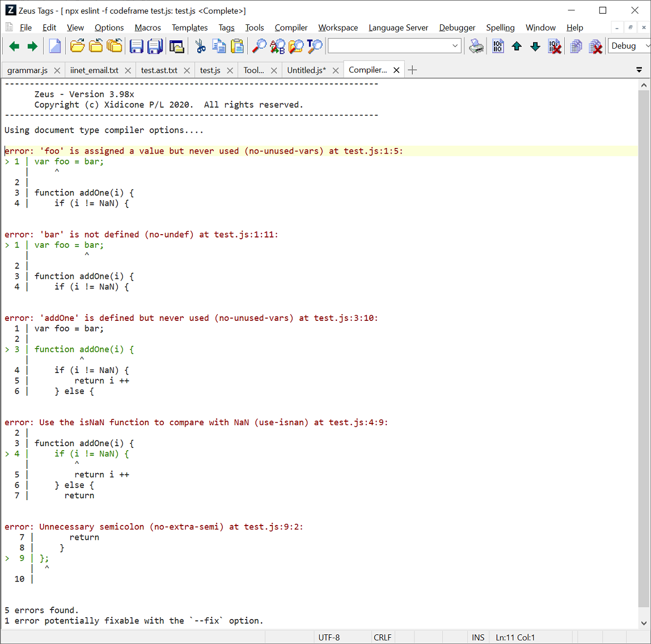Image resolution: width=651 pixels, height=644 pixels.
Task: Close the Compiler... tab
Action: (396, 70)
